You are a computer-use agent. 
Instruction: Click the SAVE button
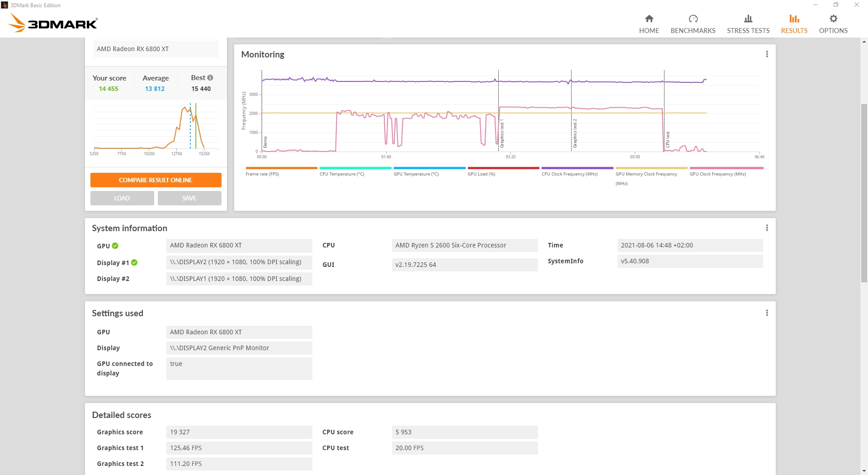(189, 198)
